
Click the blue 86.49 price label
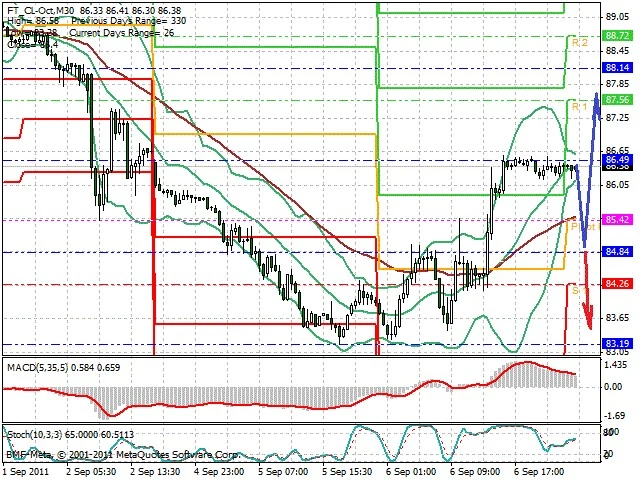(x=617, y=160)
